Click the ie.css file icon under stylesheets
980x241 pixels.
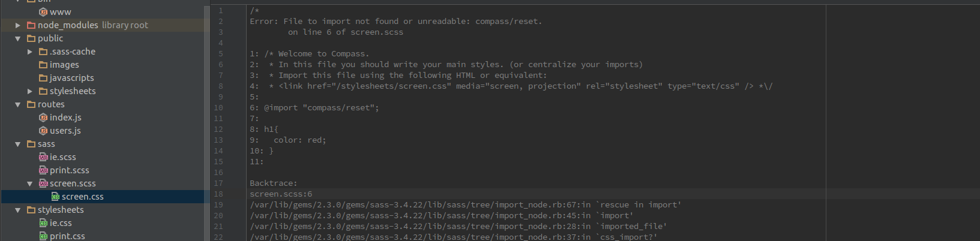tap(43, 223)
